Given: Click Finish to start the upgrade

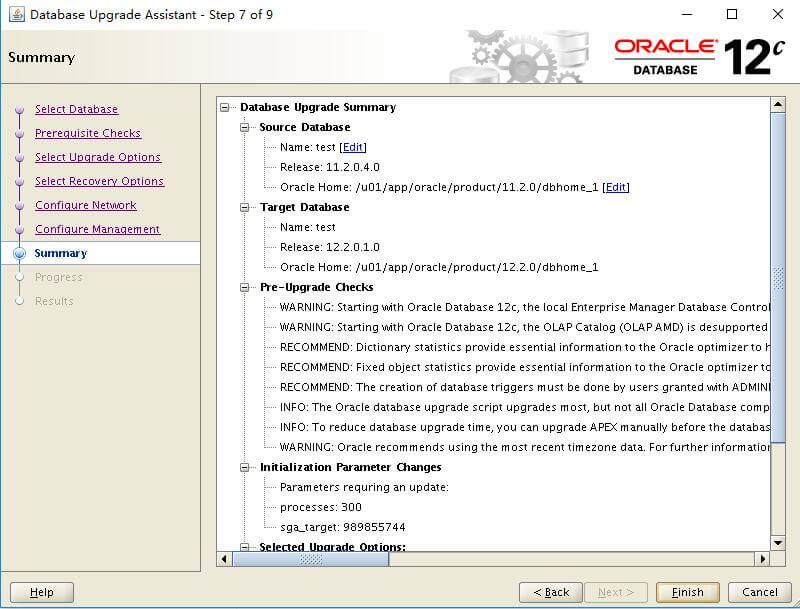Looking at the screenshot, I should [688, 592].
